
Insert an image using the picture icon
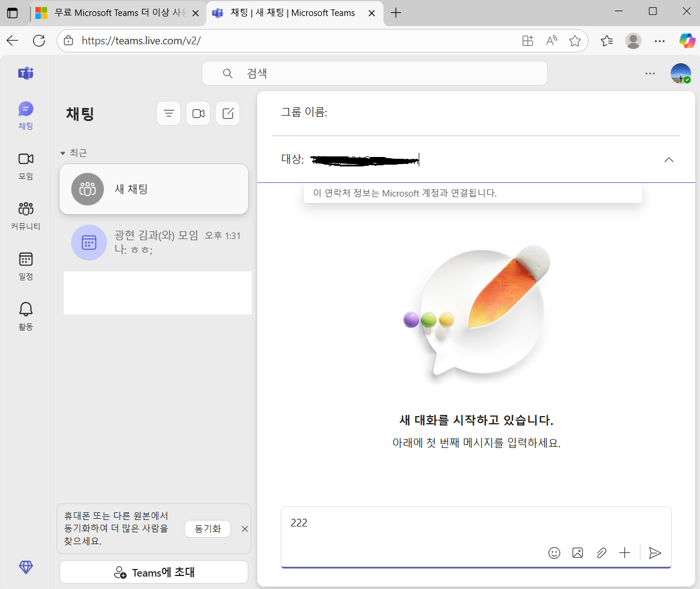(x=577, y=553)
